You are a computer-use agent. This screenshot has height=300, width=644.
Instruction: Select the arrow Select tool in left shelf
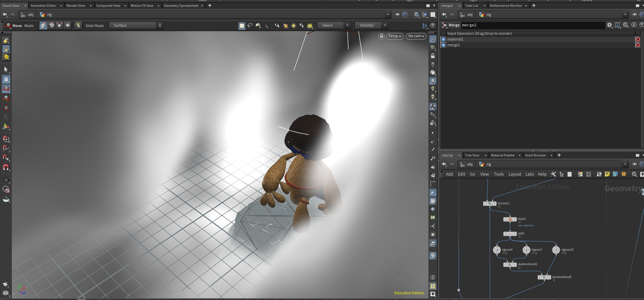click(6, 70)
